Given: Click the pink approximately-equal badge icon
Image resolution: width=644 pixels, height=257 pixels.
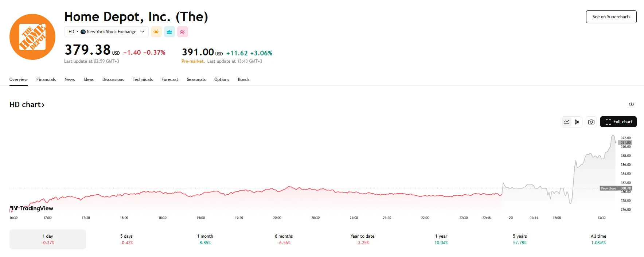Looking at the screenshot, I should (182, 32).
